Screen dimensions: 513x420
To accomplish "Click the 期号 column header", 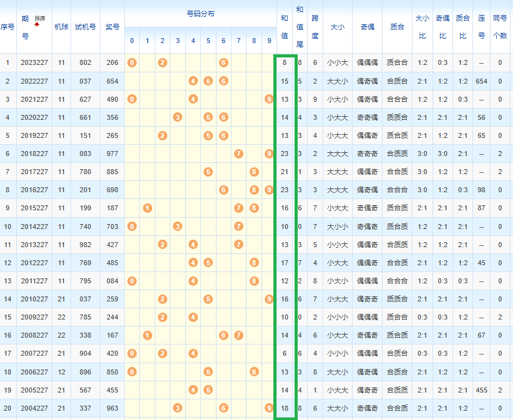I will point(25,27).
